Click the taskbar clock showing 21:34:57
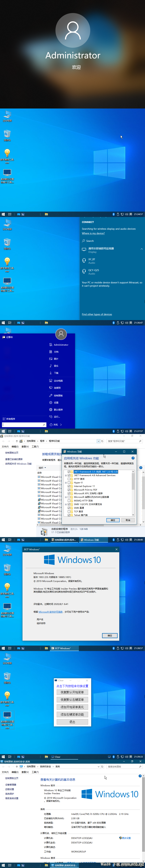 click(x=138, y=214)
